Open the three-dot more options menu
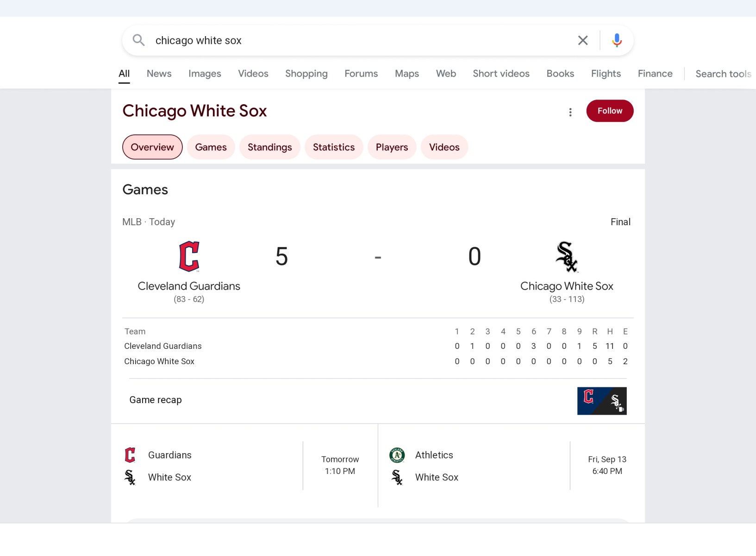This screenshot has width=756, height=556. (x=570, y=112)
